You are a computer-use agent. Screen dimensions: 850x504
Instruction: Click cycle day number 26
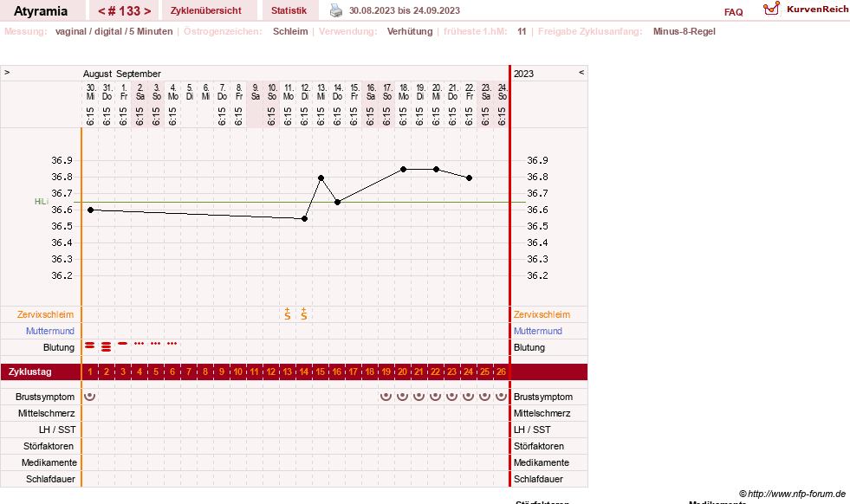501,372
